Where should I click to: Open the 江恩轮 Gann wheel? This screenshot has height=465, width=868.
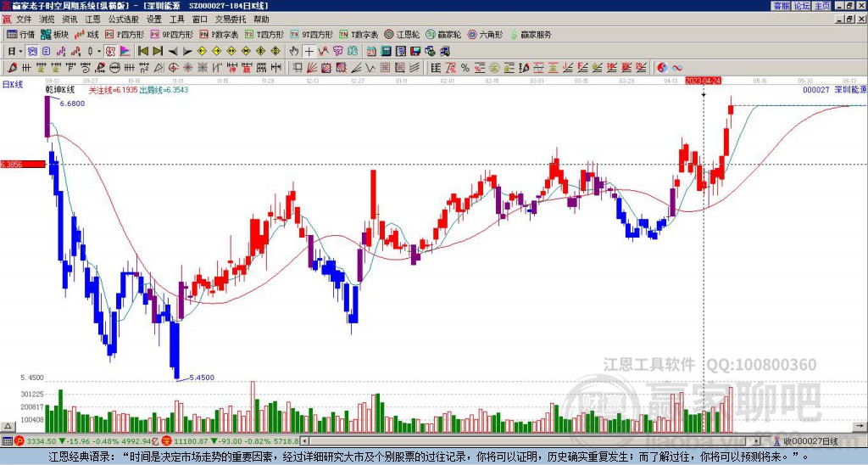click(403, 34)
